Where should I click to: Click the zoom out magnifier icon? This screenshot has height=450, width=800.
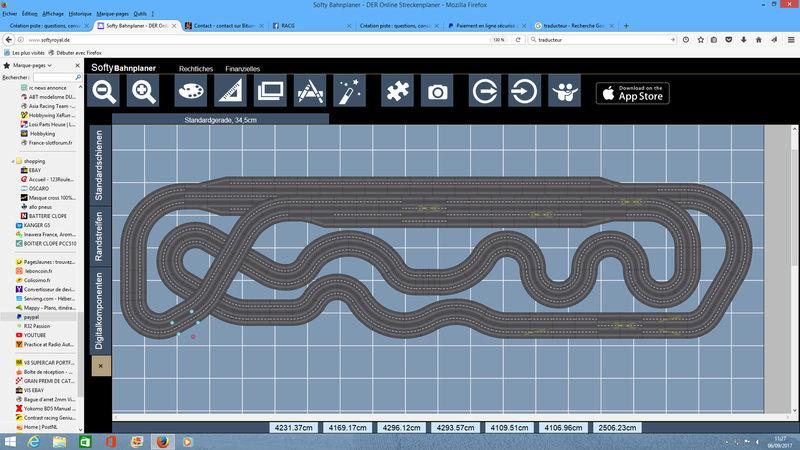pos(105,92)
